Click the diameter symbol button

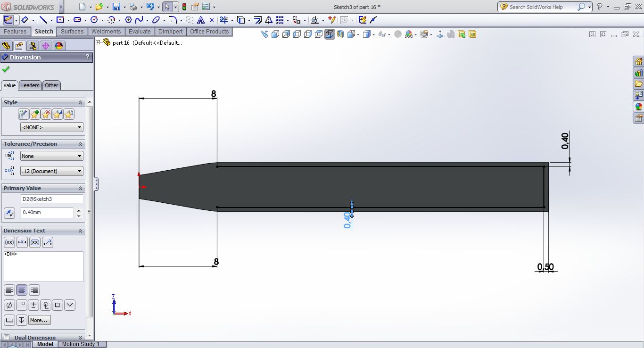point(9,305)
